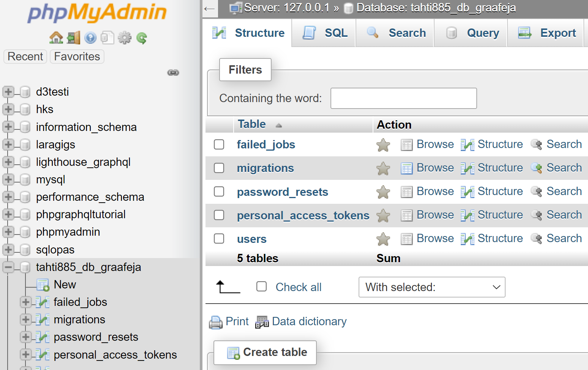
Task: Add failed_jobs to favorites via star icon
Action: point(383,145)
